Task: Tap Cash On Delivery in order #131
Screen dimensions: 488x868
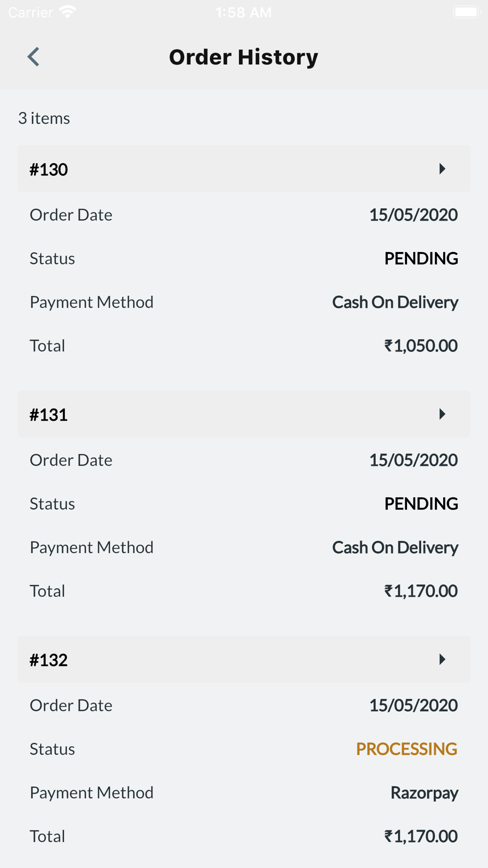Action: pyautogui.click(x=395, y=547)
